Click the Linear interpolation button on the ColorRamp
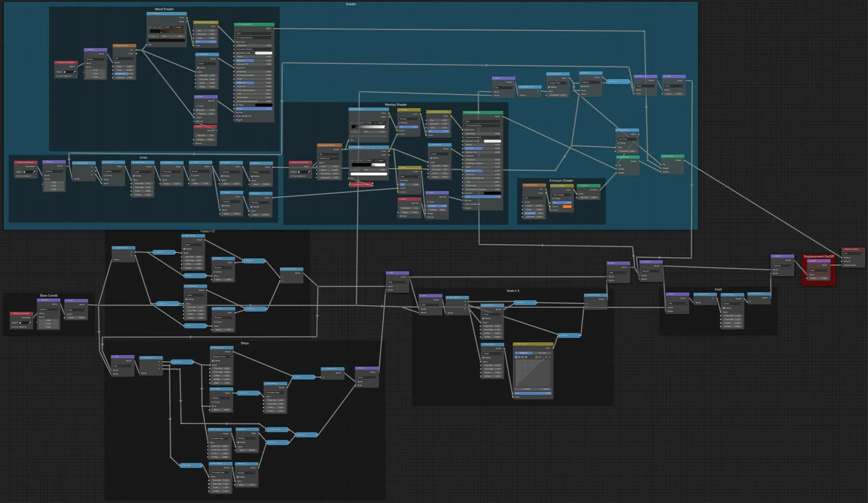 tap(178, 27)
